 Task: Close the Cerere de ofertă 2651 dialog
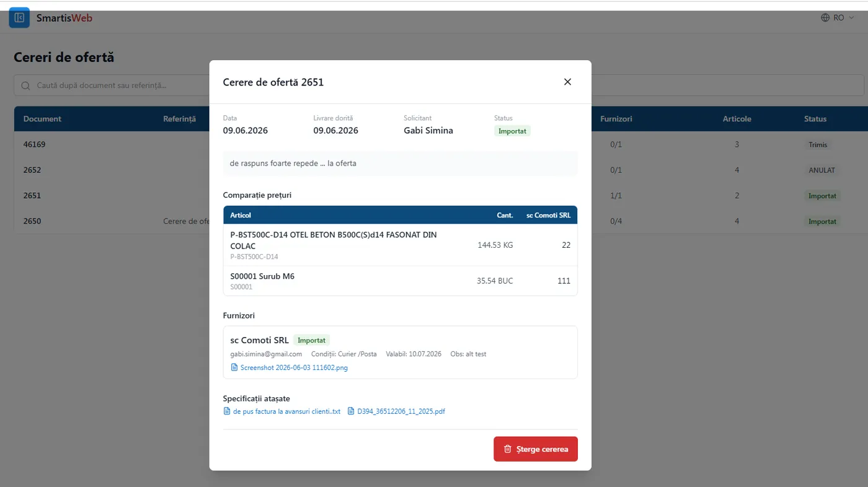[x=567, y=82]
